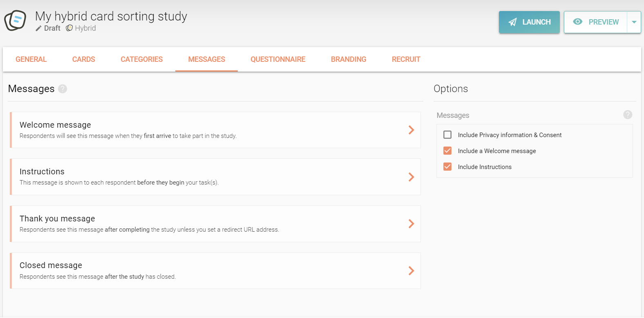
Task: Disable the Include Instructions checkbox
Action: (447, 167)
